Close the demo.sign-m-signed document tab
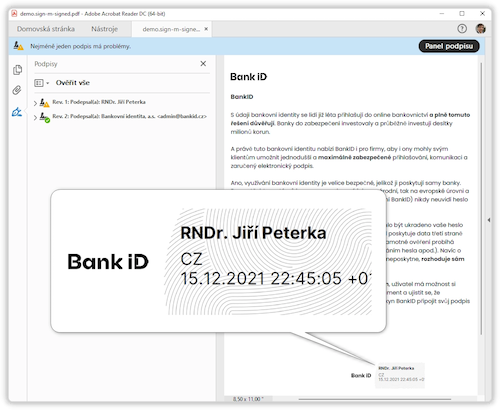This screenshot has width=500, height=410. pyautogui.click(x=206, y=29)
